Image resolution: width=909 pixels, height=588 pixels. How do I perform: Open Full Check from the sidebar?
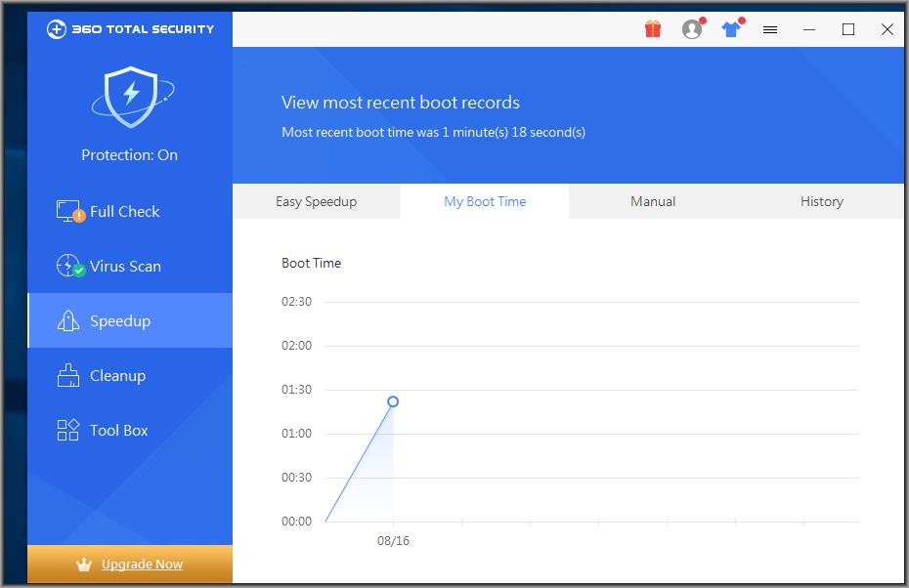tap(124, 212)
